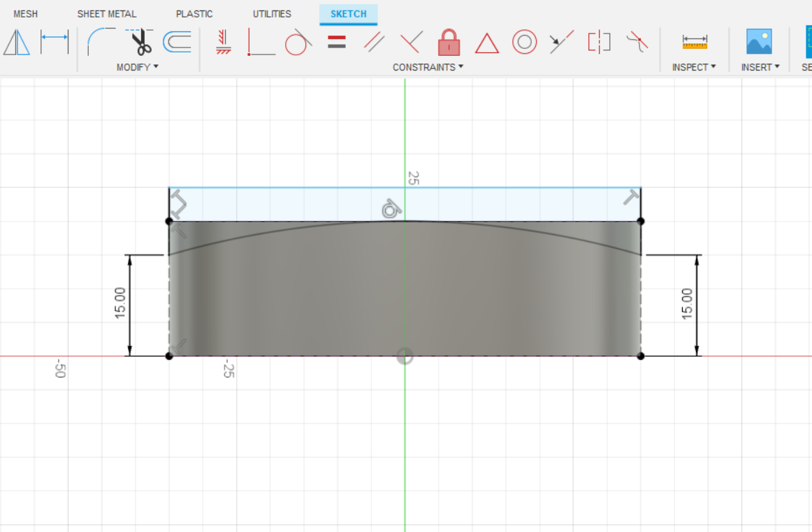Apply the Concentric constraint

pyautogui.click(x=524, y=42)
